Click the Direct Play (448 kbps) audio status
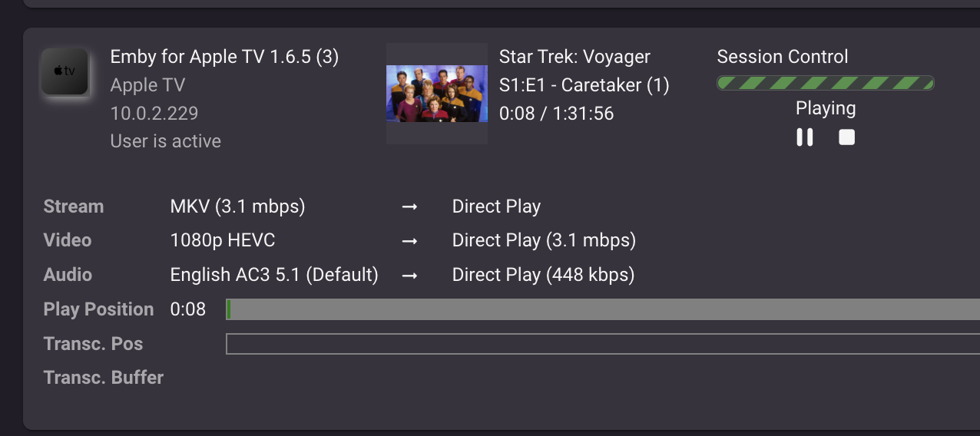Viewport: 980px width, 436px height. (x=543, y=275)
